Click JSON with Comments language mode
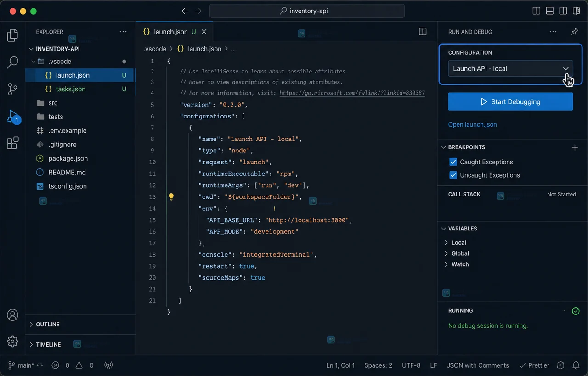This screenshot has width=588, height=376. [x=478, y=365]
